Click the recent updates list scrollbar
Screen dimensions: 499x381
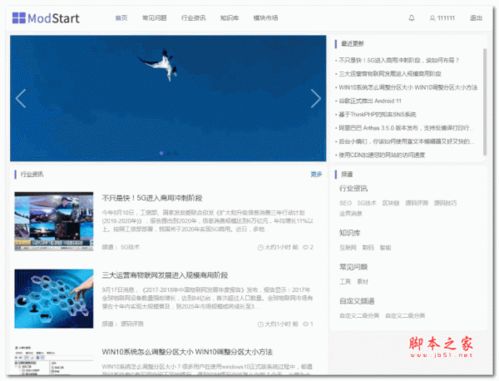[x=485, y=102]
